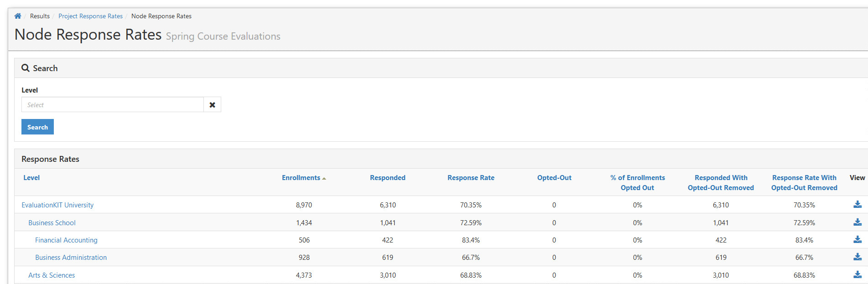This screenshot has height=284, width=868.
Task: Open Arts & Sciences node
Action: coord(52,275)
